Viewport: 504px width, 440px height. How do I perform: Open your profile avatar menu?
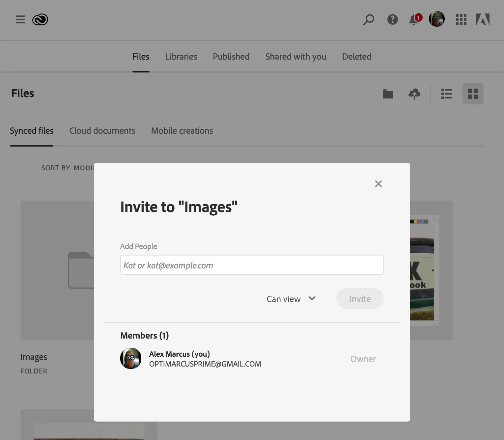pos(436,19)
